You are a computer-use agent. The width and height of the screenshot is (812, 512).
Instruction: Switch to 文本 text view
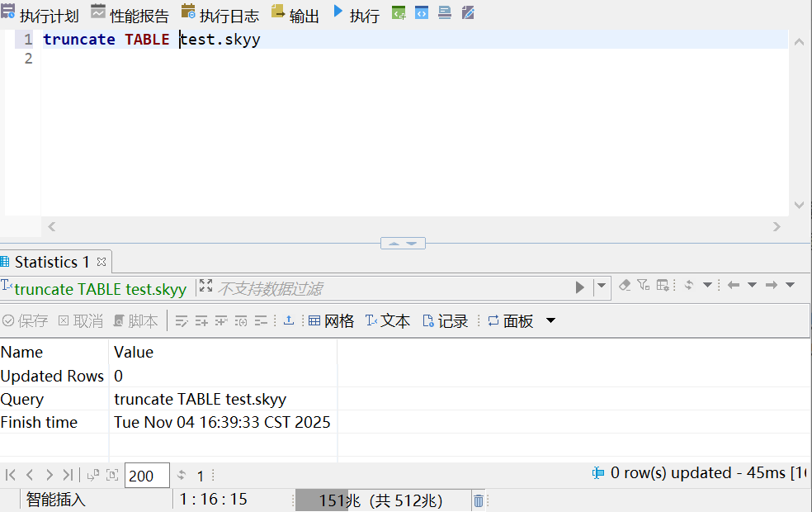pyautogui.click(x=387, y=321)
